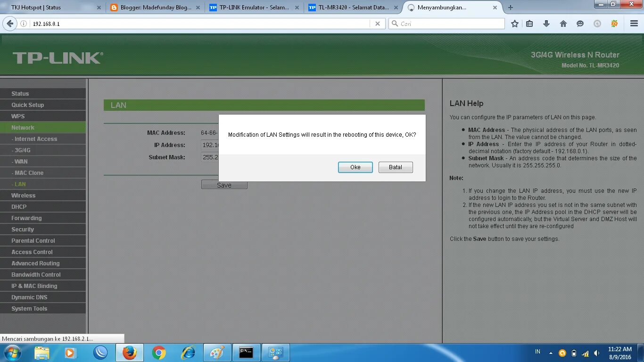
Task: Click the Subnet Mask field
Action: point(210,157)
